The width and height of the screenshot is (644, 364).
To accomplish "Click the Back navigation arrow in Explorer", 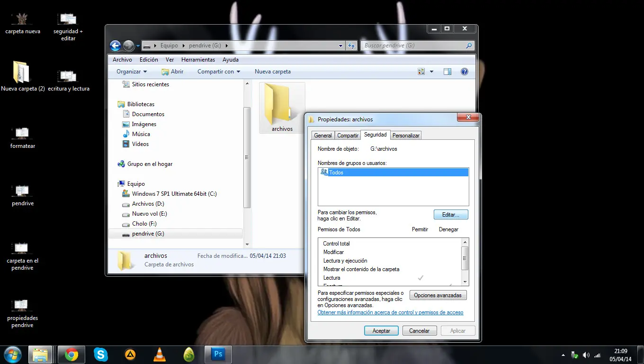I will click(x=115, y=45).
